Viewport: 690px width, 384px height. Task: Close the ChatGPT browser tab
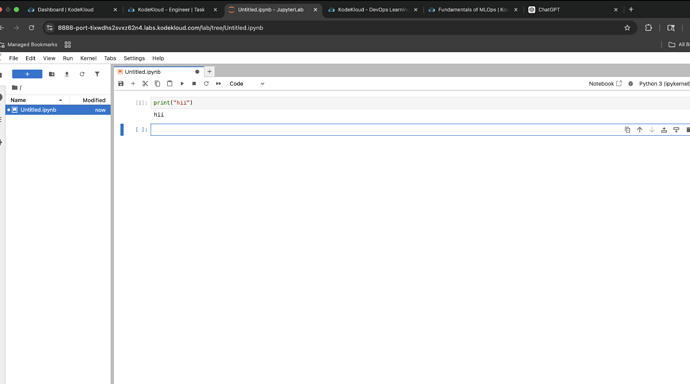(616, 10)
